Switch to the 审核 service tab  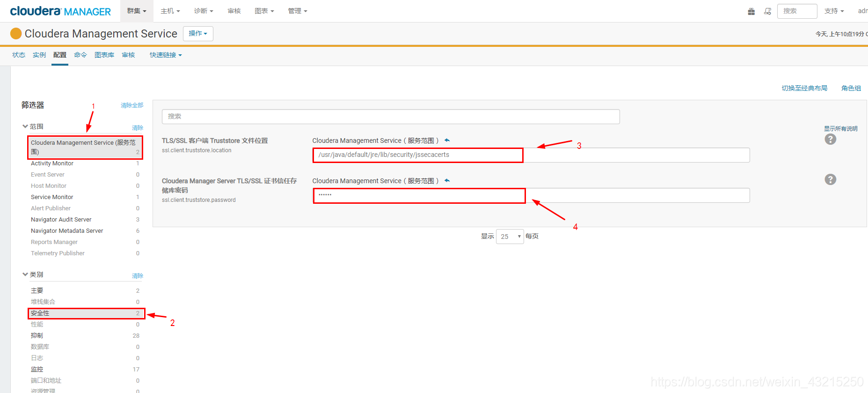128,55
